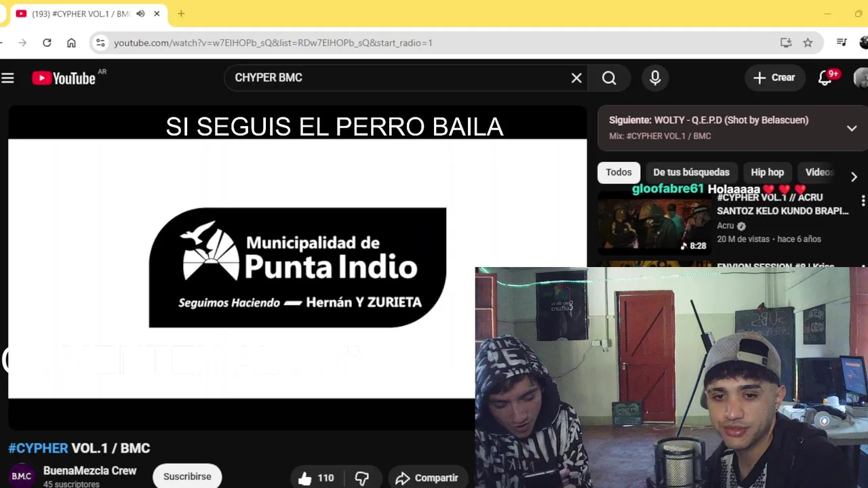Open account avatar in YouTube header
This screenshot has width=868, height=488.
(x=861, y=78)
